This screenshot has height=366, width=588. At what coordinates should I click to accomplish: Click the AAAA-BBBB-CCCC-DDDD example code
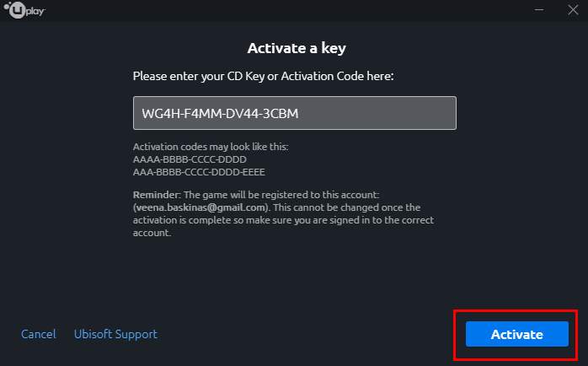point(190,159)
